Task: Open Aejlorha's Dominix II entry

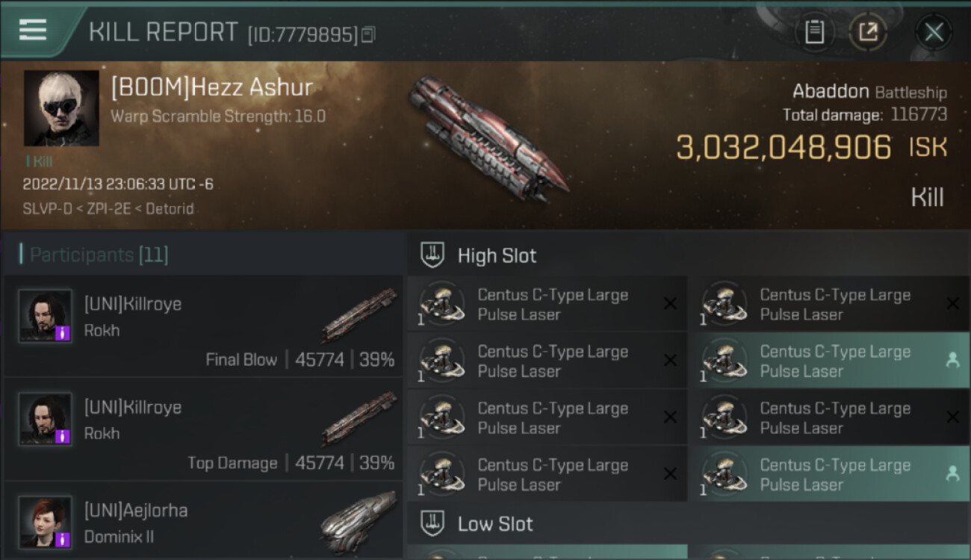Action: [203, 523]
